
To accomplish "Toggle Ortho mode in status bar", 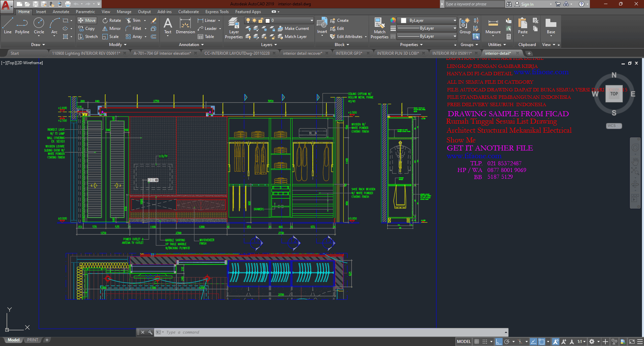I will click(499, 342).
